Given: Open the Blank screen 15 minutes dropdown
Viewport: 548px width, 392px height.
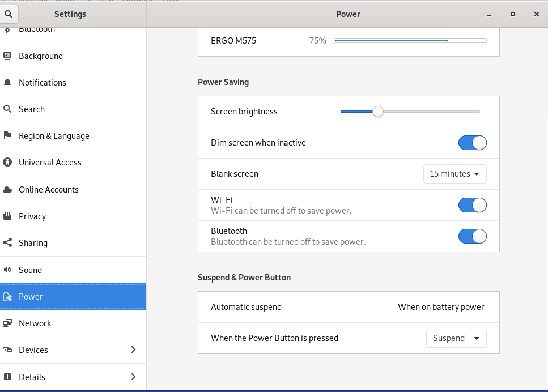Looking at the screenshot, I should point(454,174).
